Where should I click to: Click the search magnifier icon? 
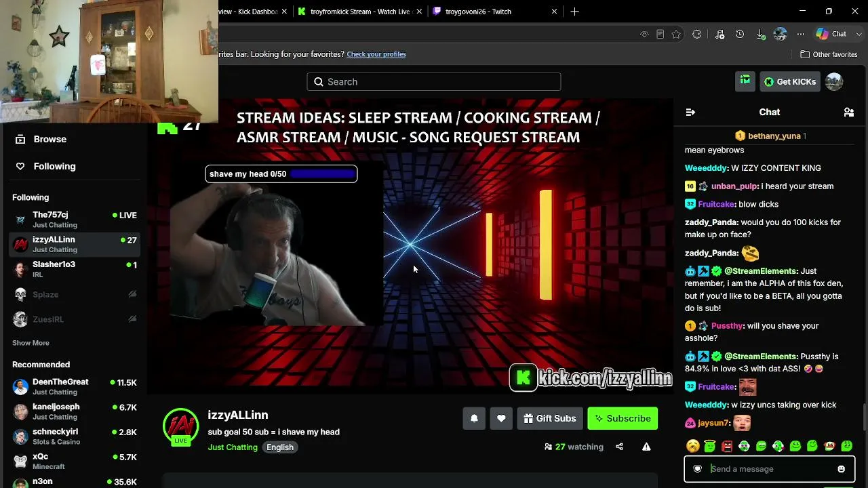click(x=319, y=82)
